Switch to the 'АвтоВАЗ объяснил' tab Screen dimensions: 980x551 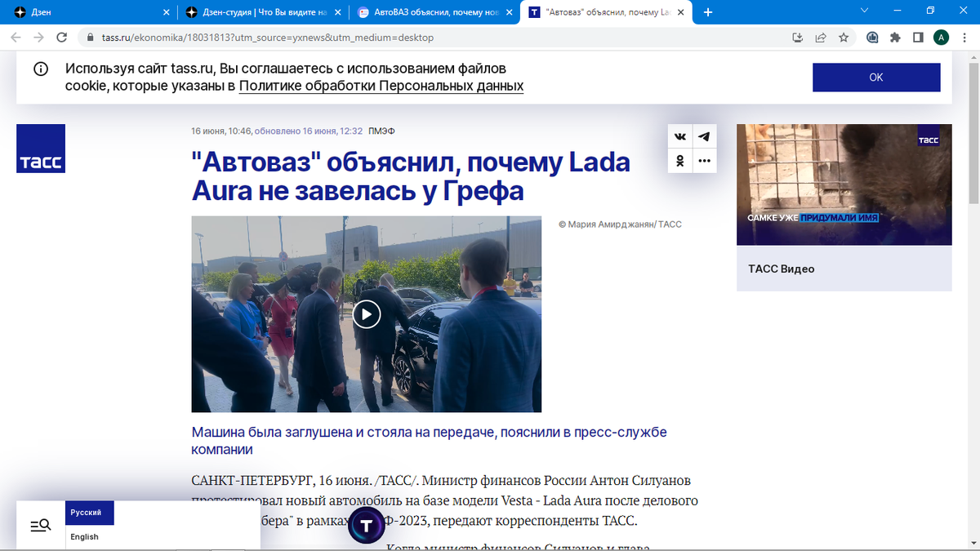point(435,12)
